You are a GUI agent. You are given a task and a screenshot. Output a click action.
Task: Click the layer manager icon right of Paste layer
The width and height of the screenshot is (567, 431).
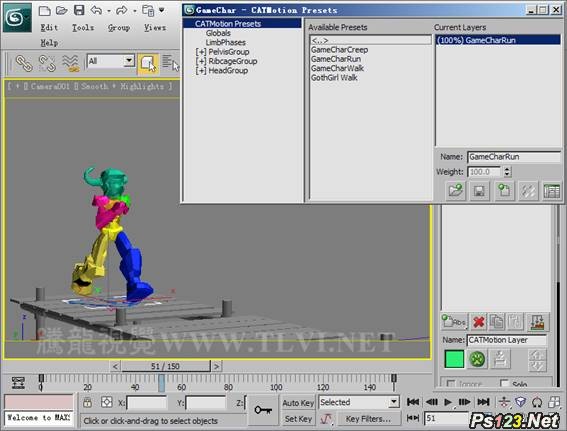pyautogui.click(x=537, y=321)
